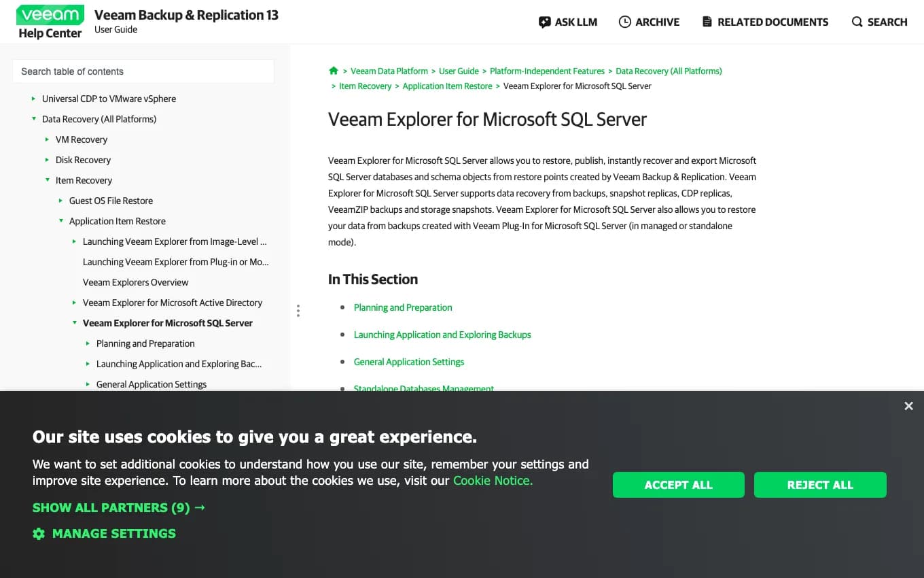This screenshot has width=924, height=578.
Task: Click Platform-Independent Features breadcrumb
Action: click(547, 71)
